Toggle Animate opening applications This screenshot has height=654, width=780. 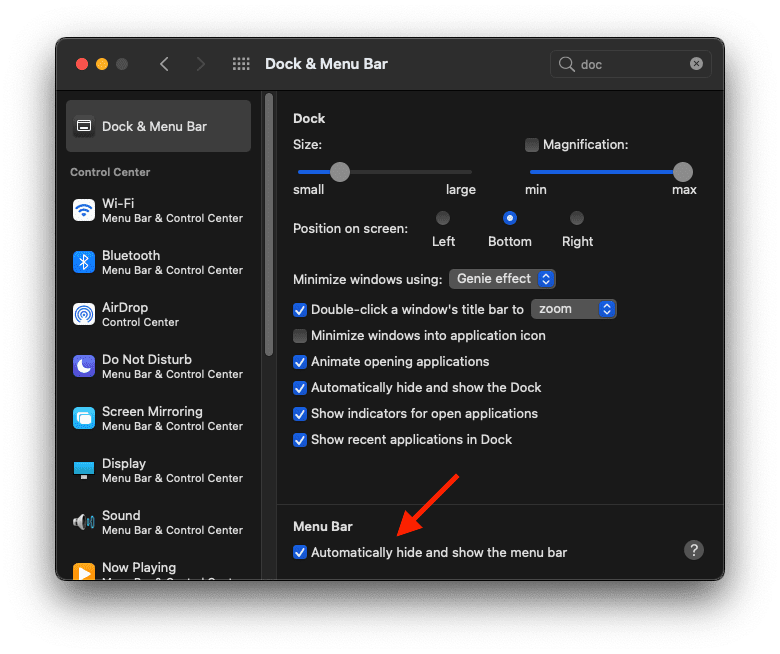(299, 362)
